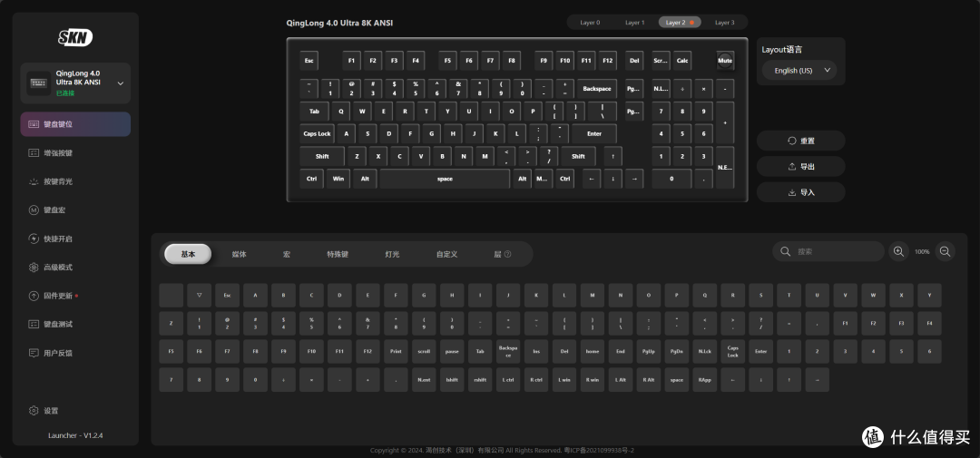This screenshot has height=458, width=980.
Task: Pick the RApp key in the key palette
Action: 704,379
